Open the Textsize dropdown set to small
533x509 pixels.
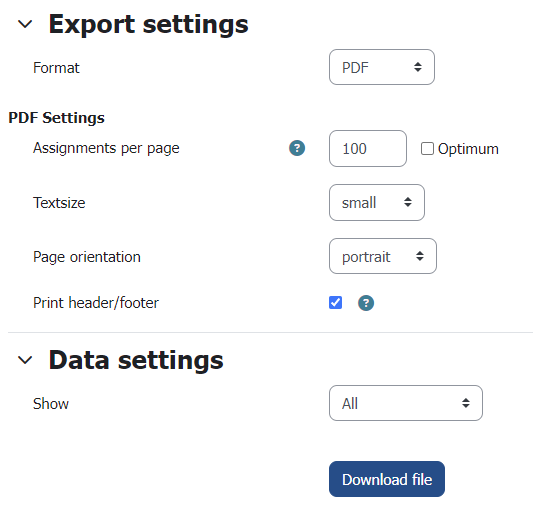[x=377, y=203]
